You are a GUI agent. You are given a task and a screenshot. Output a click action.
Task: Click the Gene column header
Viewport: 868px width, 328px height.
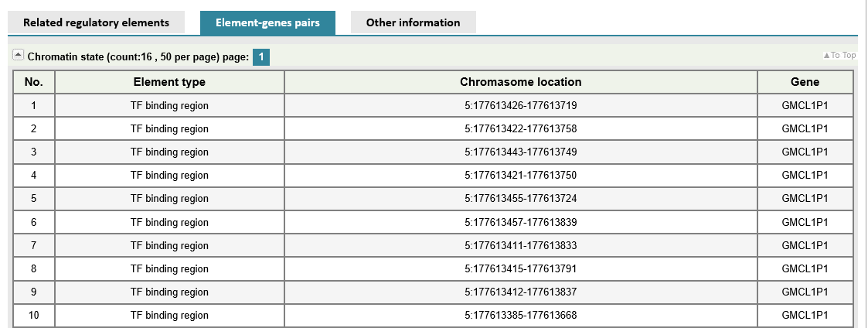805,82
